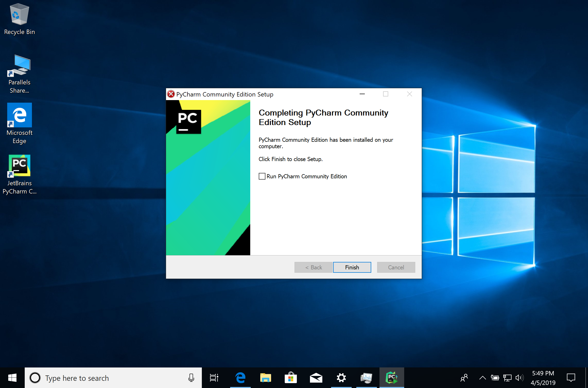Click the grayed-out Back button

313,267
